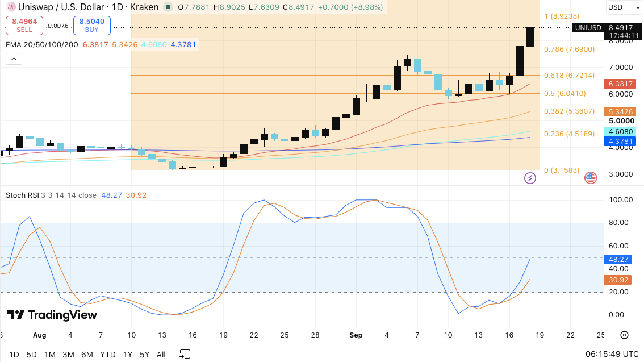Viewport: 644px width, 362px height.
Task: Click the Fib level 1 (8.9238) label
Action: [x=562, y=16]
